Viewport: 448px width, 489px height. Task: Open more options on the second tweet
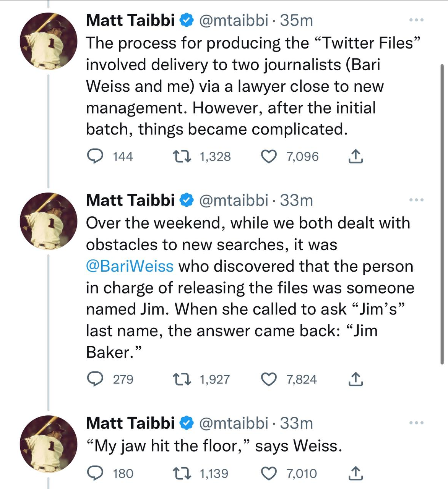(416, 200)
